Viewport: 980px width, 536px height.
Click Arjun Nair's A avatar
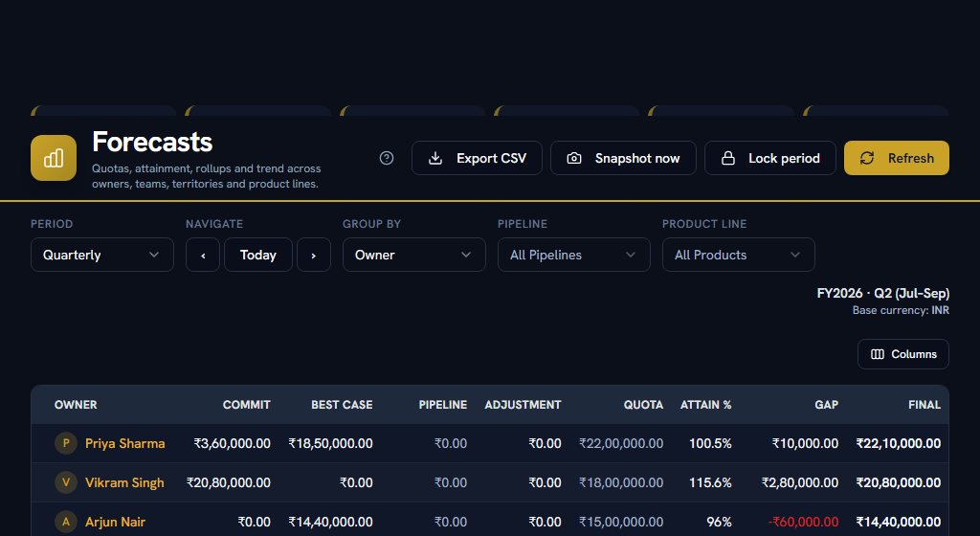(x=66, y=523)
